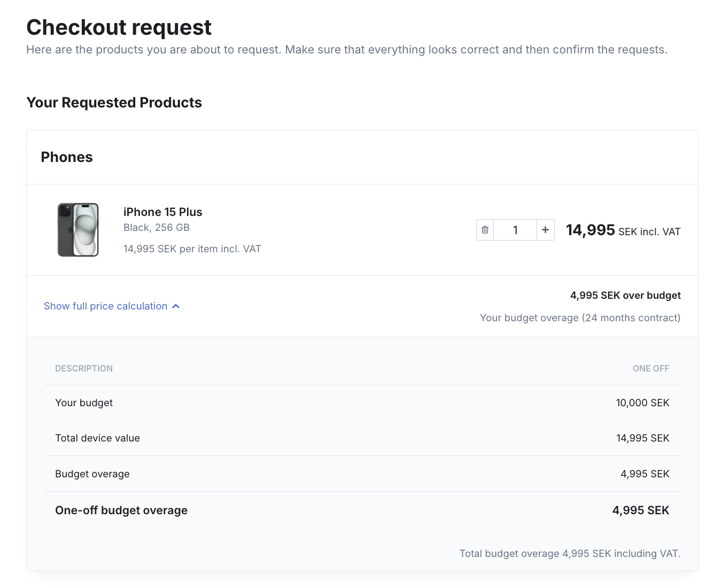The width and height of the screenshot is (715, 588).
Task: Click chevron beside Show full price calculation
Action: tap(176, 306)
